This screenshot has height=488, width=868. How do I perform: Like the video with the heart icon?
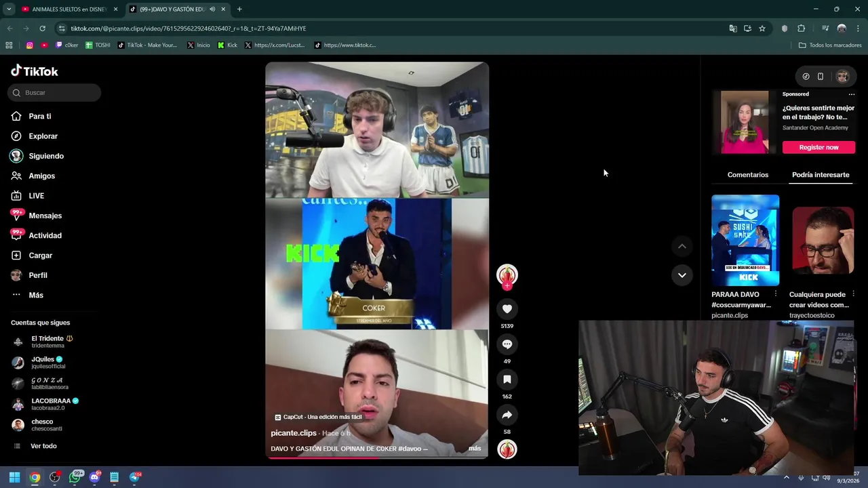tap(507, 309)
